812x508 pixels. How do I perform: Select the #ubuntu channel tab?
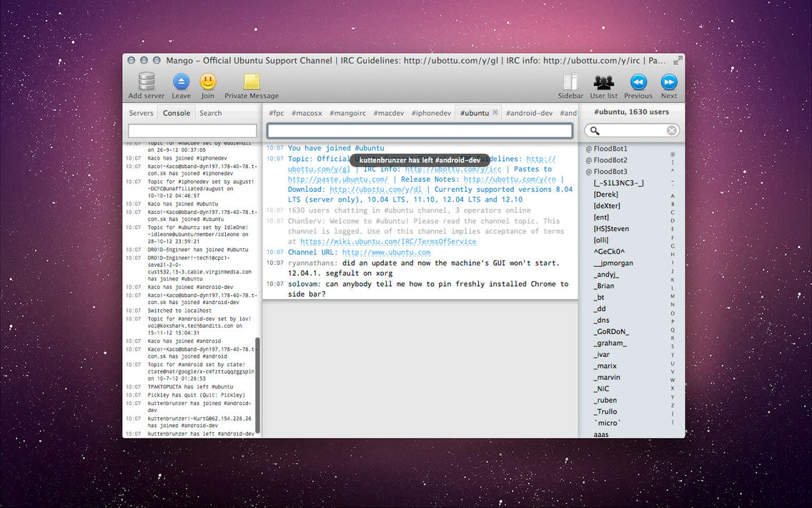tap(475, 113)
